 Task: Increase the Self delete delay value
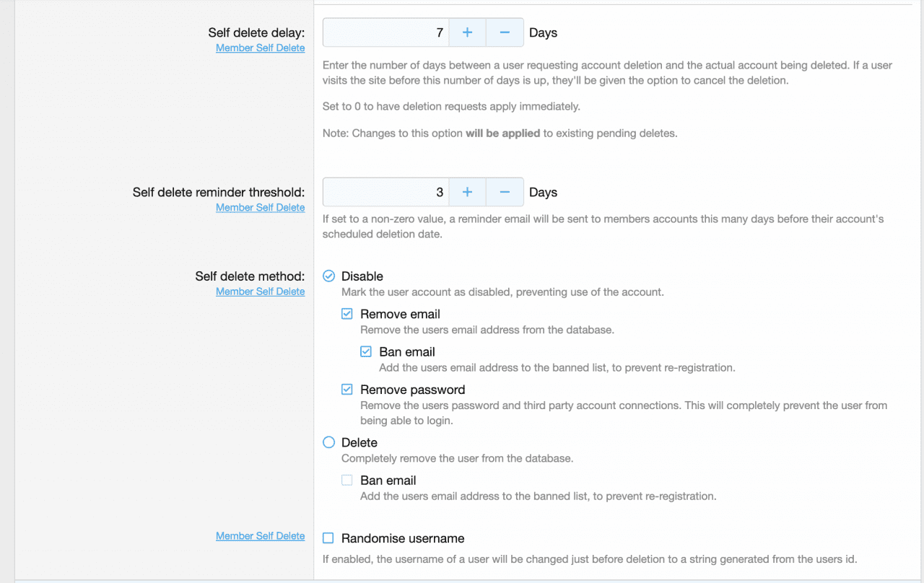coord(467,32)
